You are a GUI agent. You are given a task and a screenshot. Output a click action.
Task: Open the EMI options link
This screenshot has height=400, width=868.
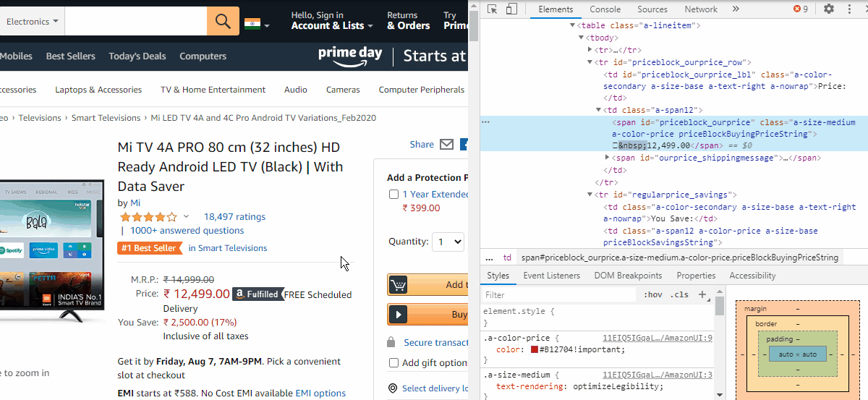(320, 393)
